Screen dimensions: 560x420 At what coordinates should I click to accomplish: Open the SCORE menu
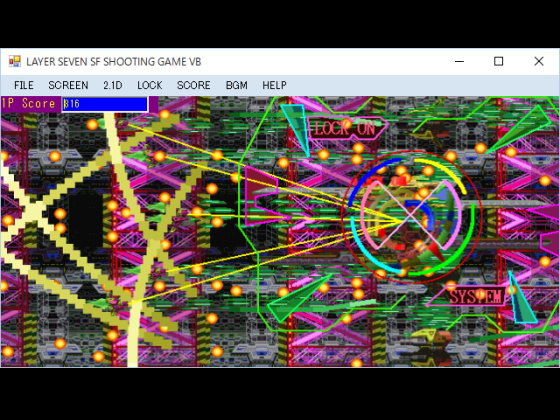coord(194,85)
